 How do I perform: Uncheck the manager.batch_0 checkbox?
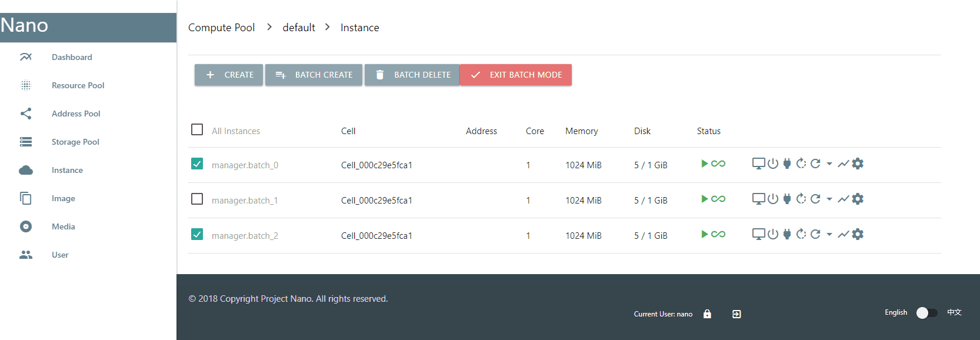pos(197,164)
